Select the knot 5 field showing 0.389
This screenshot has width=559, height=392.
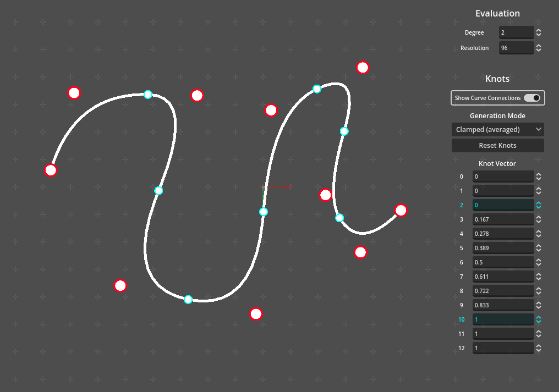pos(503,248)
